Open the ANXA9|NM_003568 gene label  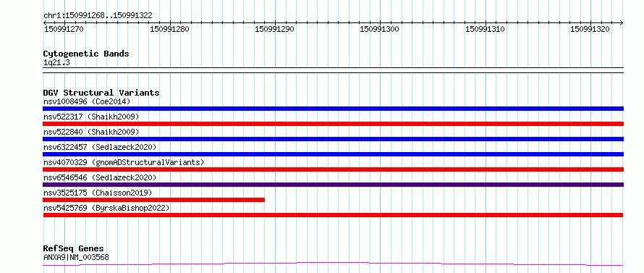76,258
